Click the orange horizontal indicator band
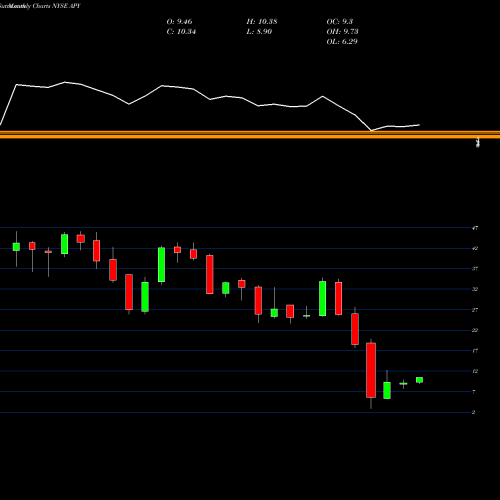 (x=250, y=135)
